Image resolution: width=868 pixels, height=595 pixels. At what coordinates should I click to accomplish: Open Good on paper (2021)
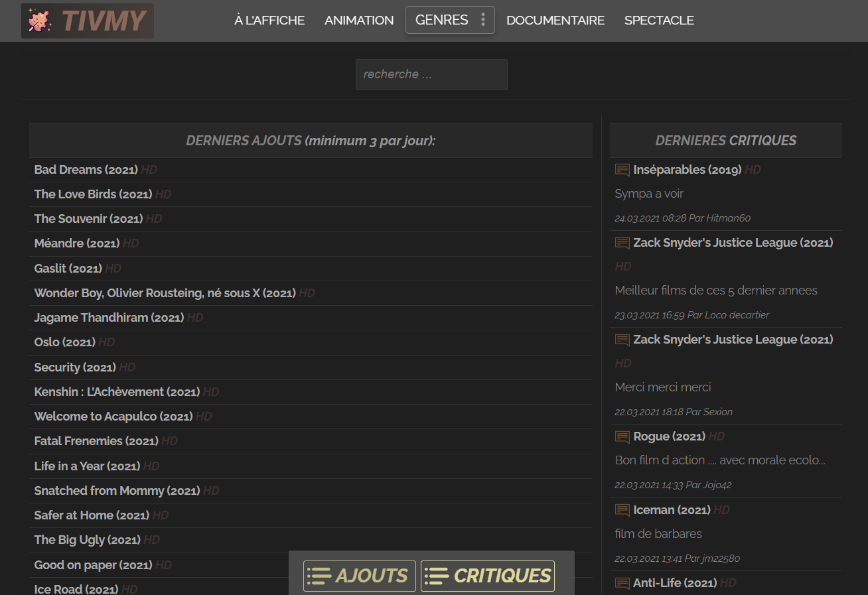(94, 565)
